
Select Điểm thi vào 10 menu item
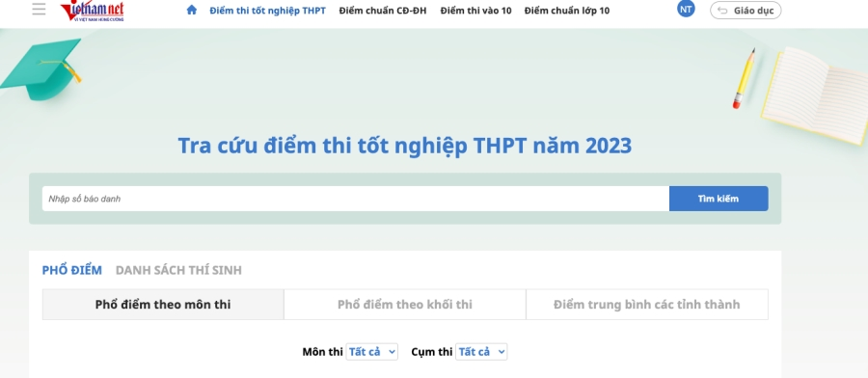(476, 11)
